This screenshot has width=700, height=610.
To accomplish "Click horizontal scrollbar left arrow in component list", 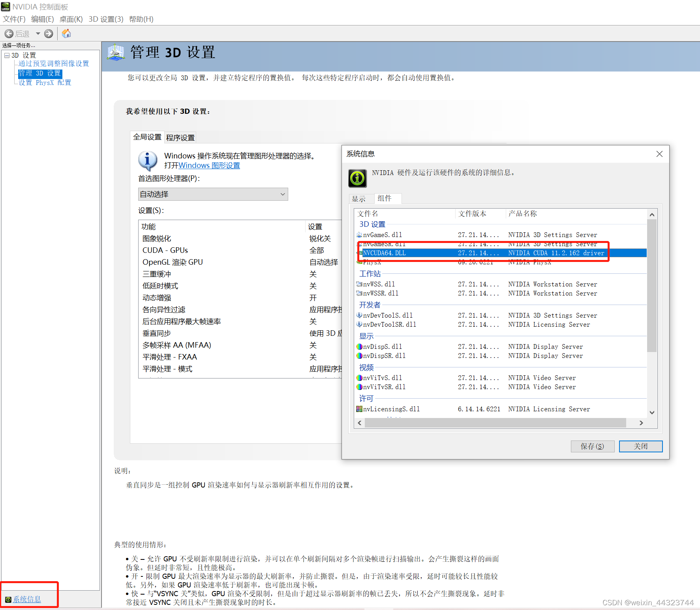I will point(359,423).
